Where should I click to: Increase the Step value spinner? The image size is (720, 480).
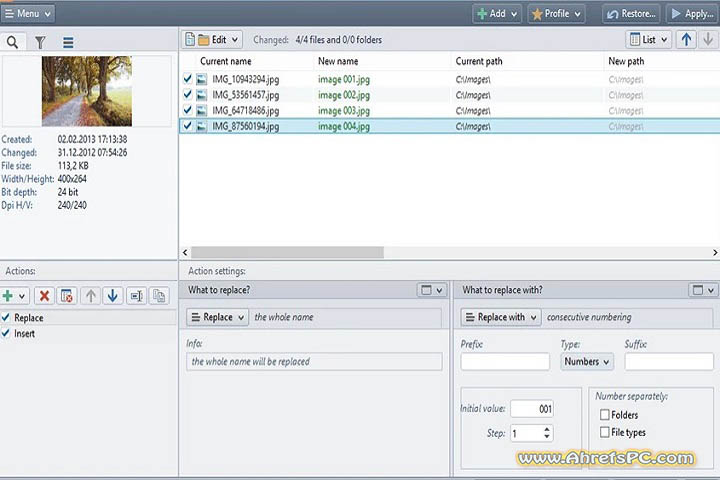546,429
